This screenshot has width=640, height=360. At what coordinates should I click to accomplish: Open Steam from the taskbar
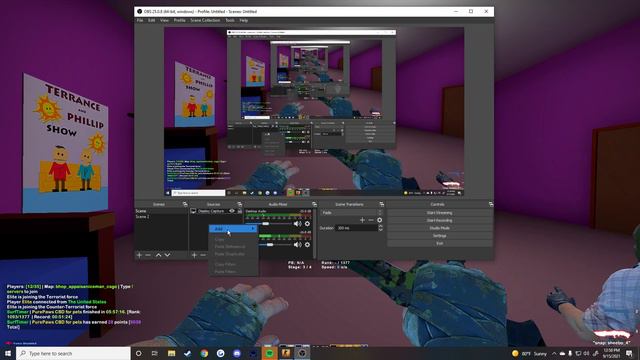[x=188, y=353]
